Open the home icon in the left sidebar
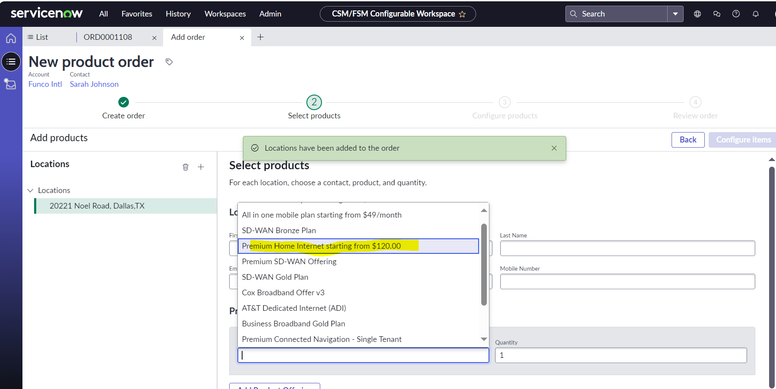 pos(11,38)
